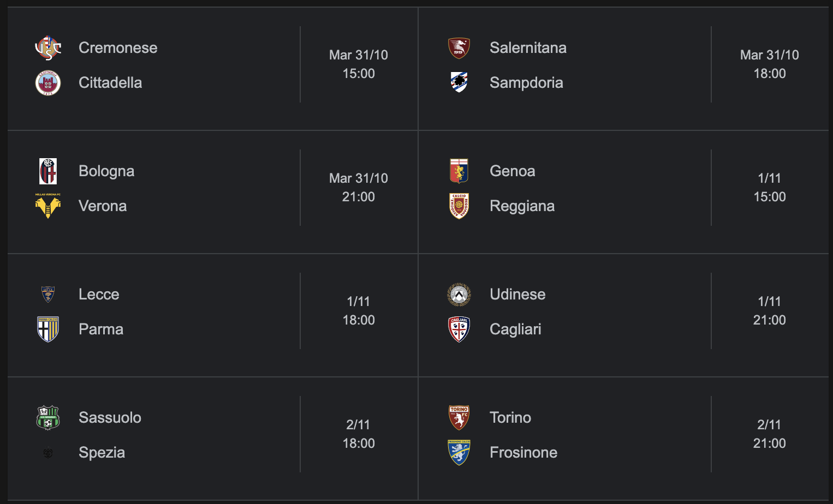
Task: Select the Udinese circular crest
Action: tap(459, 295)
